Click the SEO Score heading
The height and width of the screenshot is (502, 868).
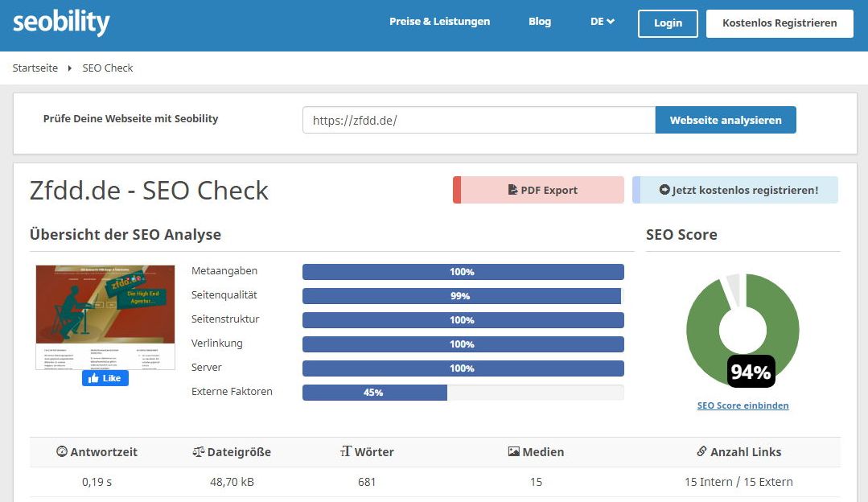coord(681,235)
